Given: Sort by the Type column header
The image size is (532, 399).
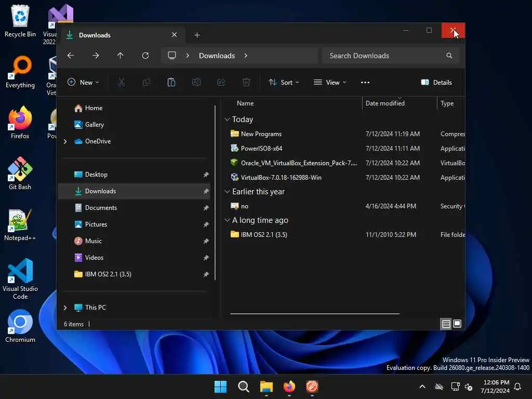Looking at the screenshot, I should click(447, 103).
